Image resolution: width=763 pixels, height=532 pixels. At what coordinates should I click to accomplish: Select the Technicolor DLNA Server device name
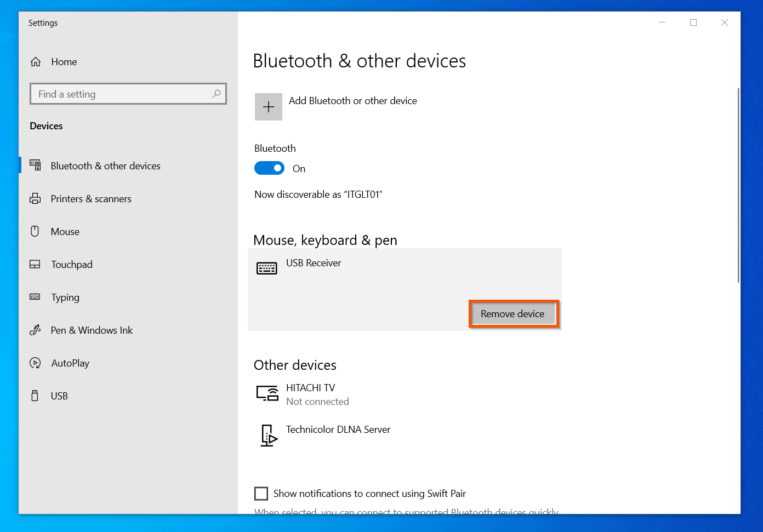(338, 430)
